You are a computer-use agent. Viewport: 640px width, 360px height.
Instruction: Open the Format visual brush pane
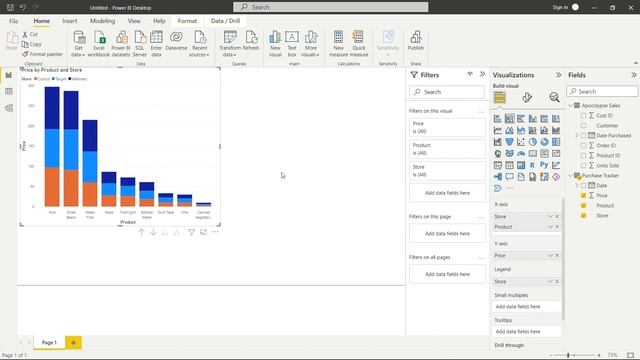point(527,97)
